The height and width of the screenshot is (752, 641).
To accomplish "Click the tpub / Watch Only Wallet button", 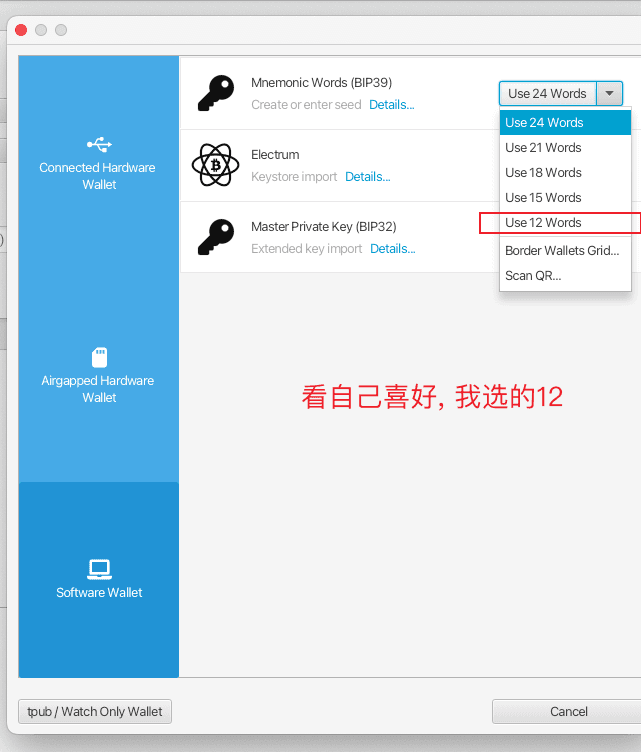I will (x=95, y=711).
